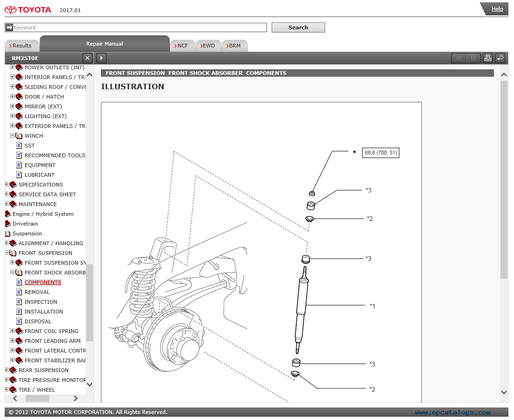Screen dimensions: 514x420
Task: Select the Repair Manual tab
Action: pos(105,44)
